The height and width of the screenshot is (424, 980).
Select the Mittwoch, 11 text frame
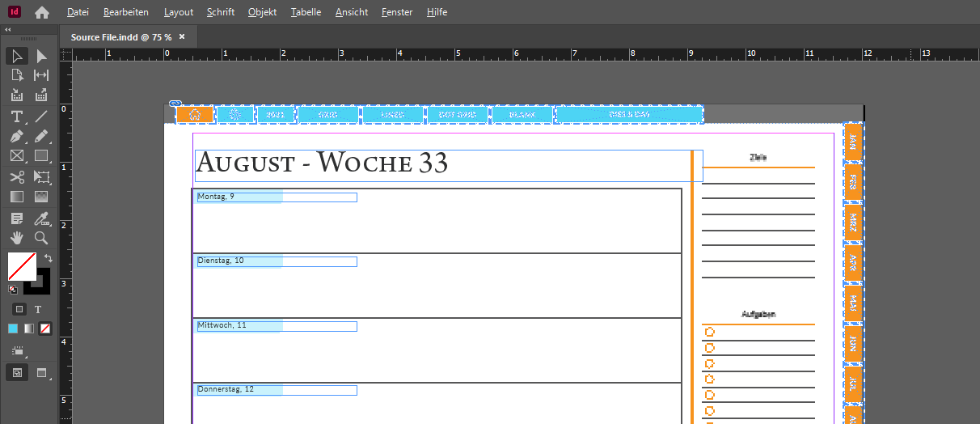point(277,326)
